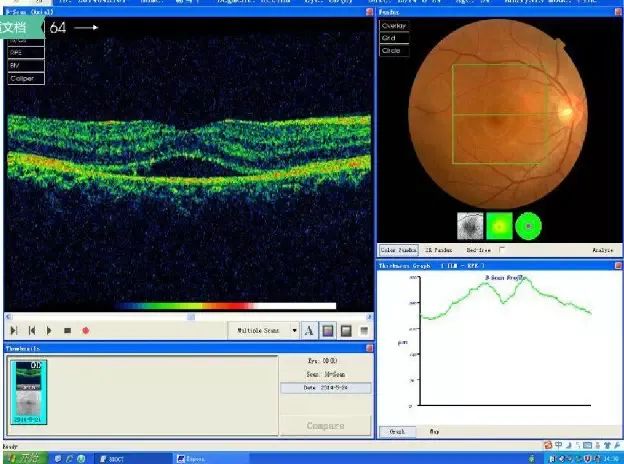Screen dimensions: 624x464
Task: Click the Compare button
Action: tap(326, 425)
